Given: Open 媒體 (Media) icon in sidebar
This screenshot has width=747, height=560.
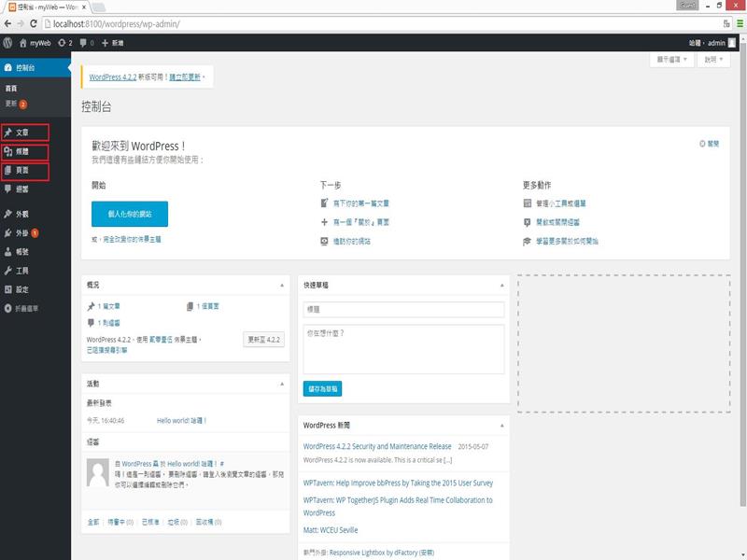Looking at the screenshot, I should tap(7, 151).
